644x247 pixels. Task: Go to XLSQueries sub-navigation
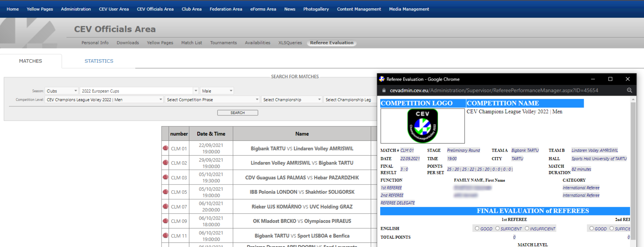pyautogui.click(x=290, y=43)
